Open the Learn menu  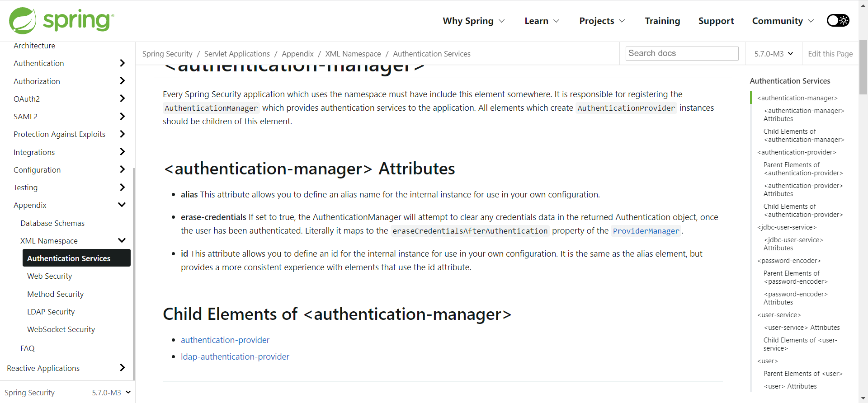click(x=542, y=21)
